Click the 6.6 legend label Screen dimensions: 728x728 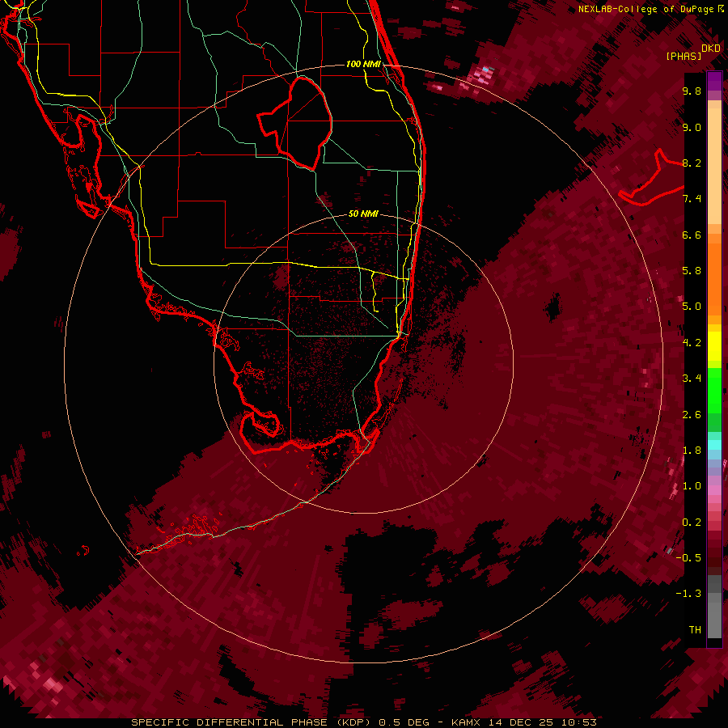[692, 235]
